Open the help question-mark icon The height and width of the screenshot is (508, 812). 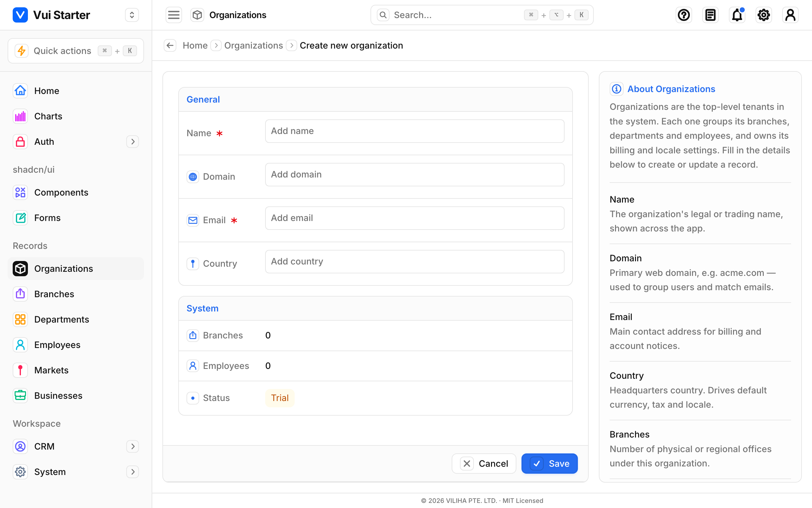(684, 15)
